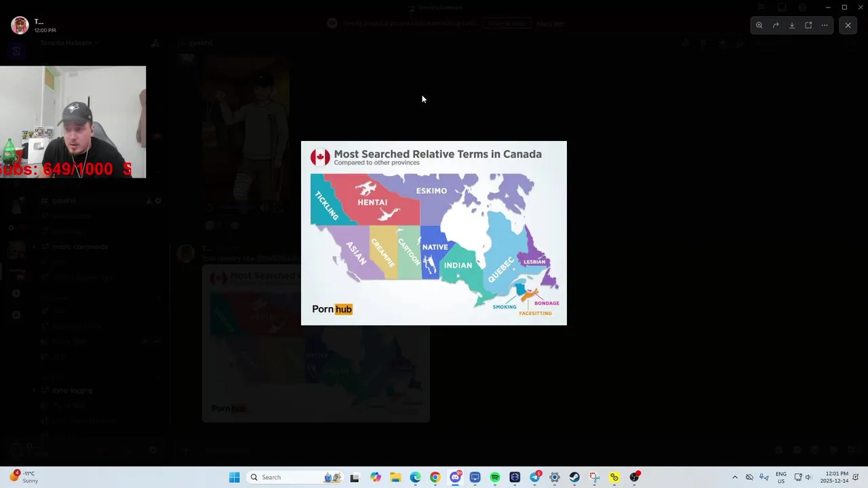Open the weather widget showing -11°C Sunny

(24, 477)
